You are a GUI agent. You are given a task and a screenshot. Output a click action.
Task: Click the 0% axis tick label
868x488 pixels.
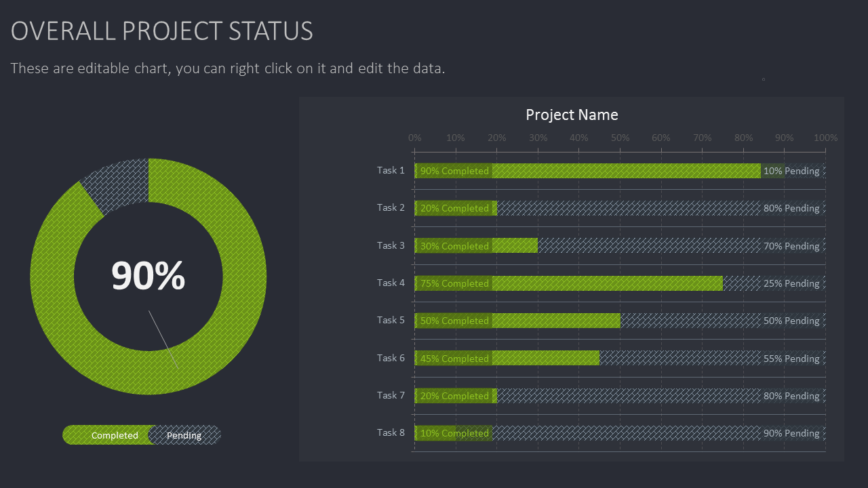[414, 137]
